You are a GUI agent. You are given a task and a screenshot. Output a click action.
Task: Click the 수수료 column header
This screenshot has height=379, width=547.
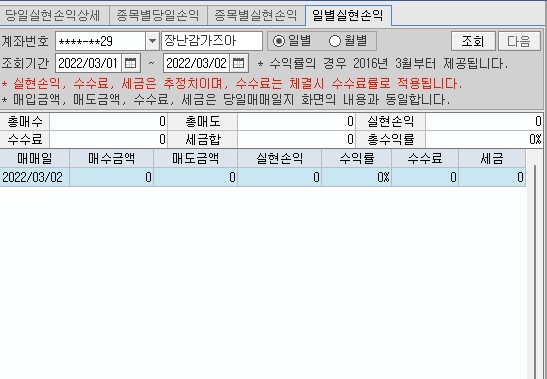click(x=425, y=159)
